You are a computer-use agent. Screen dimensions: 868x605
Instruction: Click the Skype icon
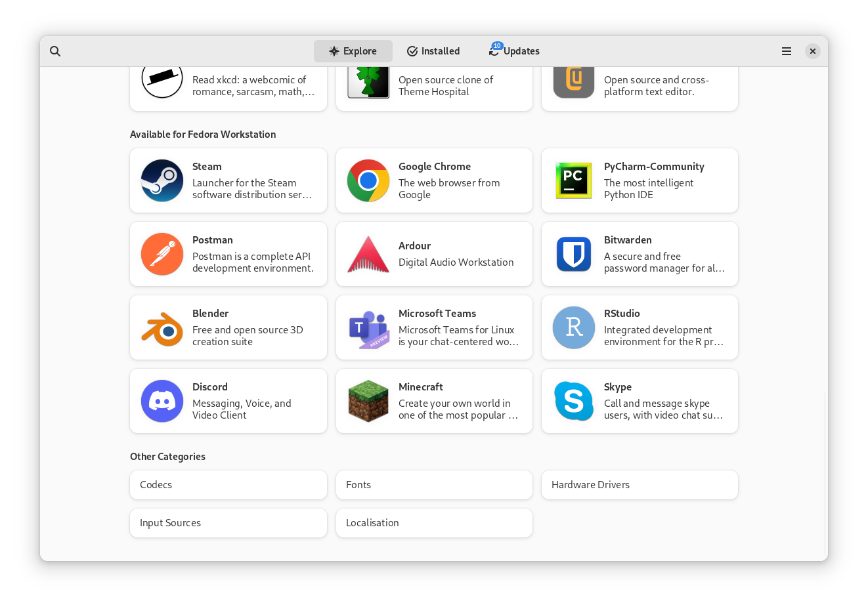574,401
